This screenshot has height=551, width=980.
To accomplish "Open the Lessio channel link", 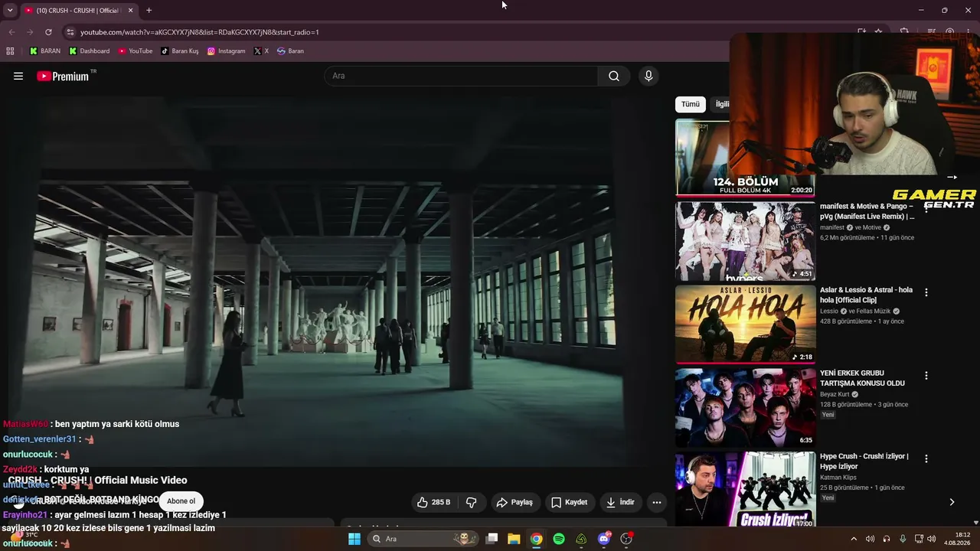I will (829, 311).
